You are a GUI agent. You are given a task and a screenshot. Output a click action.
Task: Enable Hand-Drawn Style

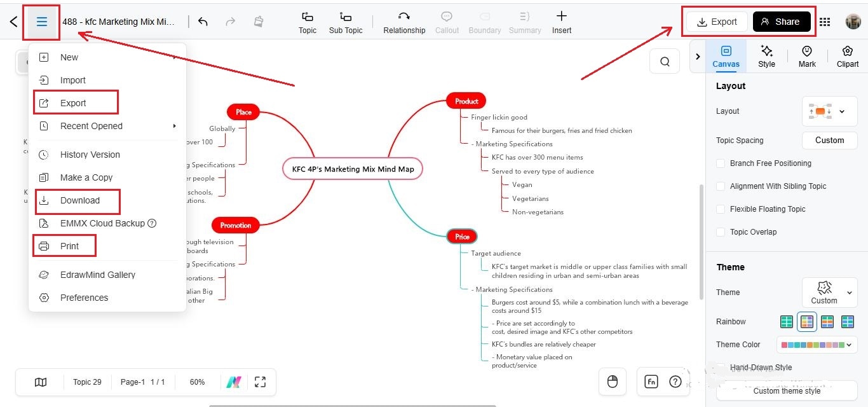click(721, 368)
